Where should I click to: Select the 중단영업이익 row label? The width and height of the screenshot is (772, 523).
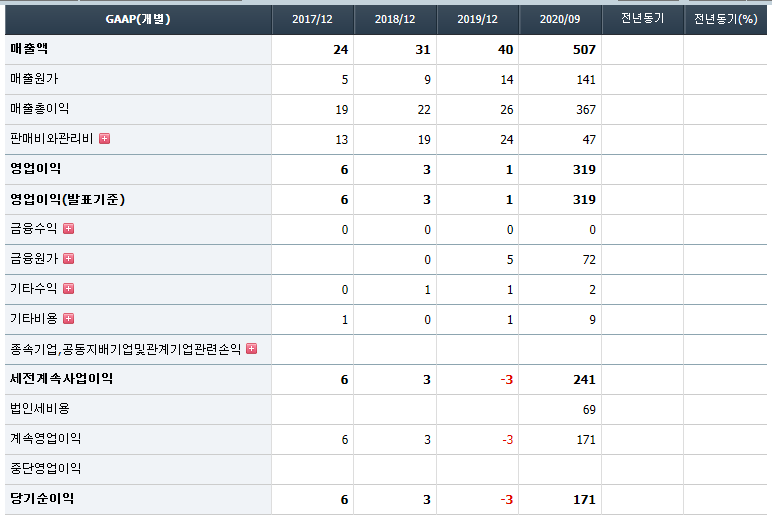[x=45, y=469]
